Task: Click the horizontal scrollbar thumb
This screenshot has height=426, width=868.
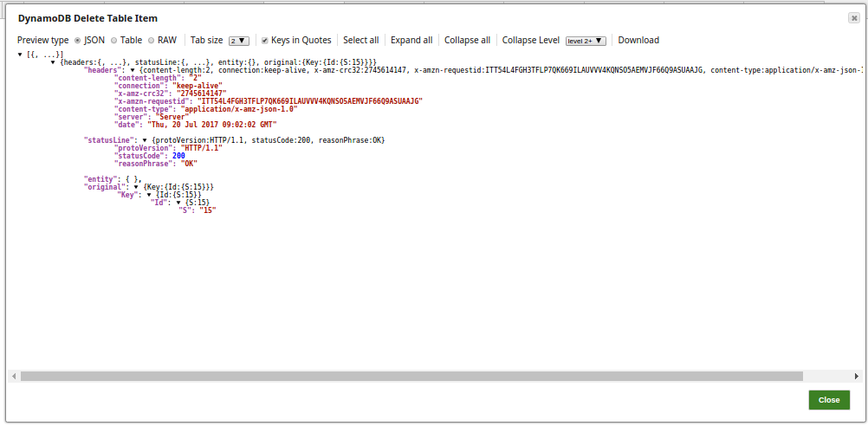Action: tap(411, 376)
